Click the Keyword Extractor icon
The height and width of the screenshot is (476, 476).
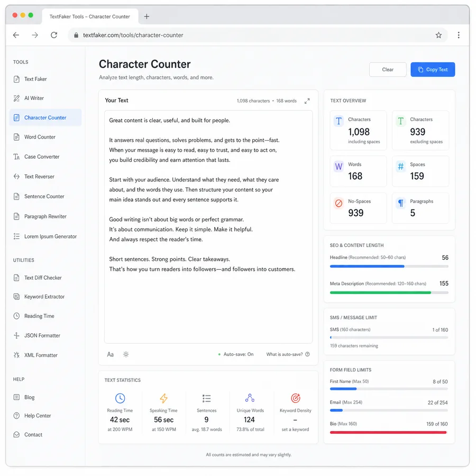17,297
